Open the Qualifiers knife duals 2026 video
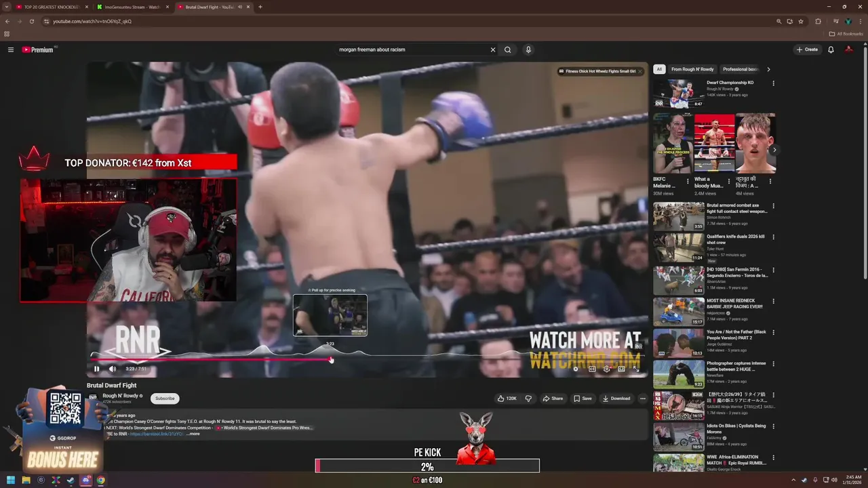Screen dimensions: 868x488 pos(679,247)
